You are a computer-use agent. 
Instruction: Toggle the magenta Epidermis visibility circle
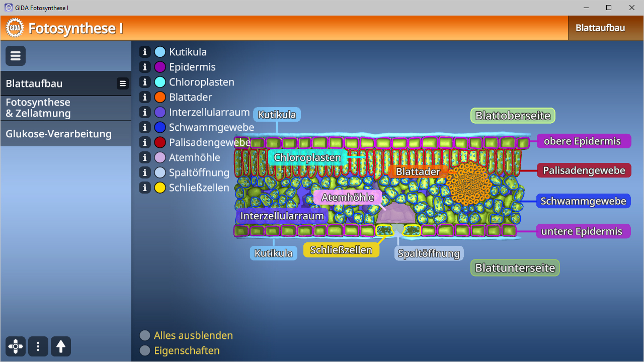point(159,67)
